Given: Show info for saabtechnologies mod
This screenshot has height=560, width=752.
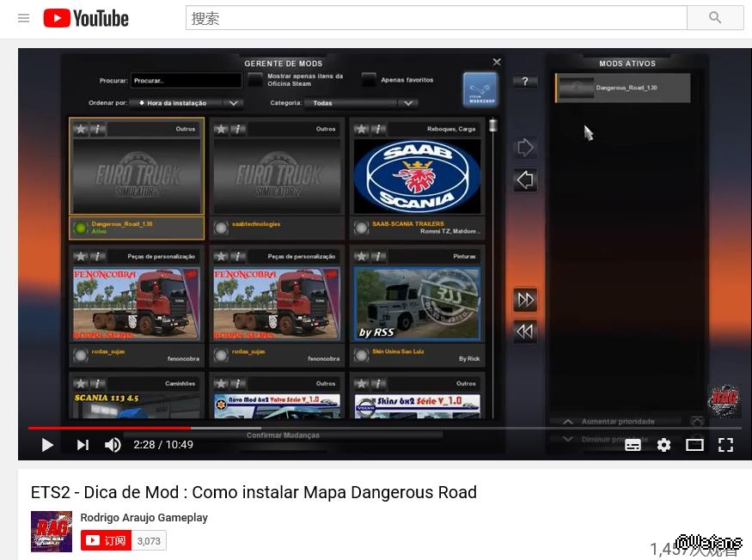Looking at the screenshot, I should tap(238, 129).
